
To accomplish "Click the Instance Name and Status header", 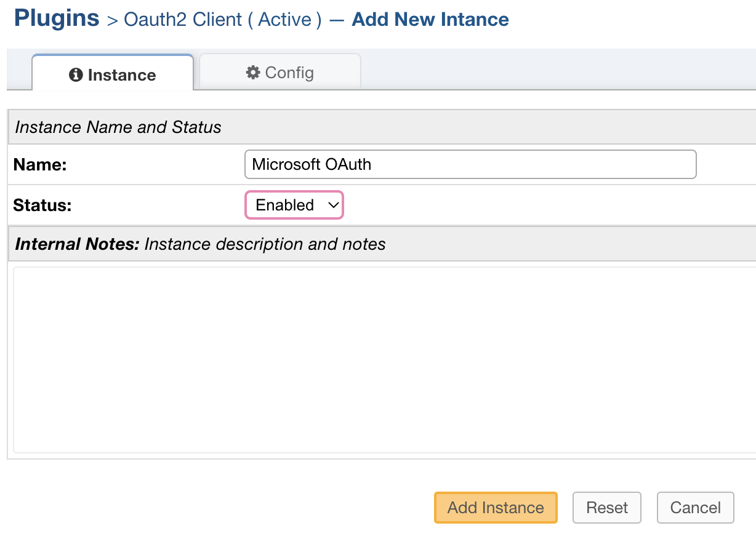I will 119,127.
